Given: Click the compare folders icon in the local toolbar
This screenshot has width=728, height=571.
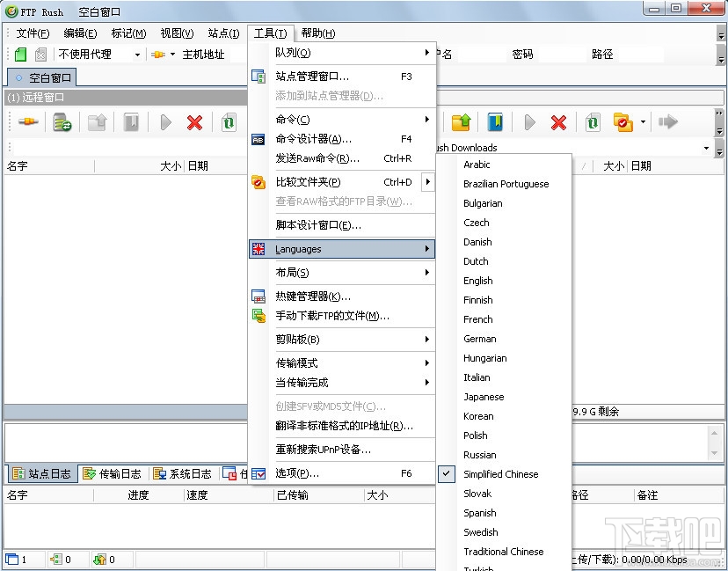Looking at the screenshot, I should (x=623, y=122).
